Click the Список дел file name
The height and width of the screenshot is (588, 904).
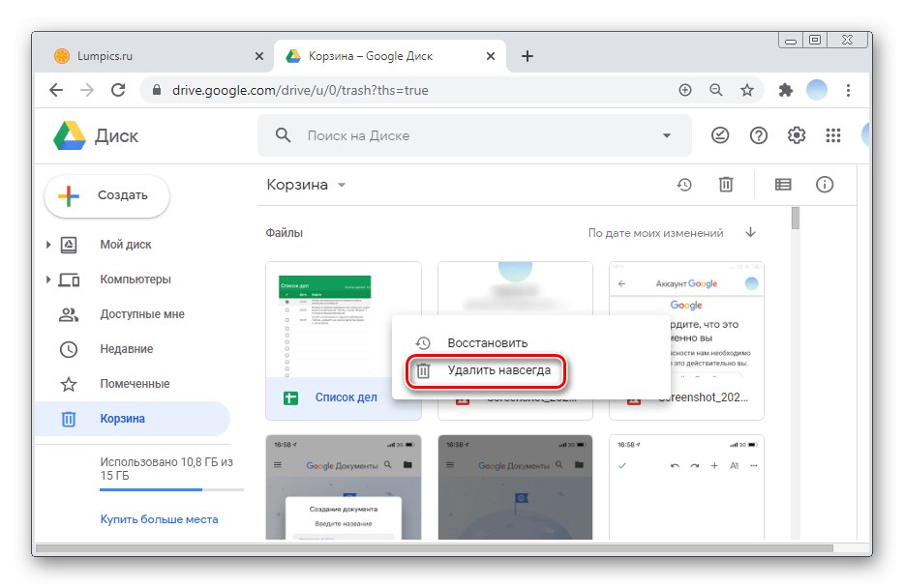pyautogui.click(x=346, y=397)
